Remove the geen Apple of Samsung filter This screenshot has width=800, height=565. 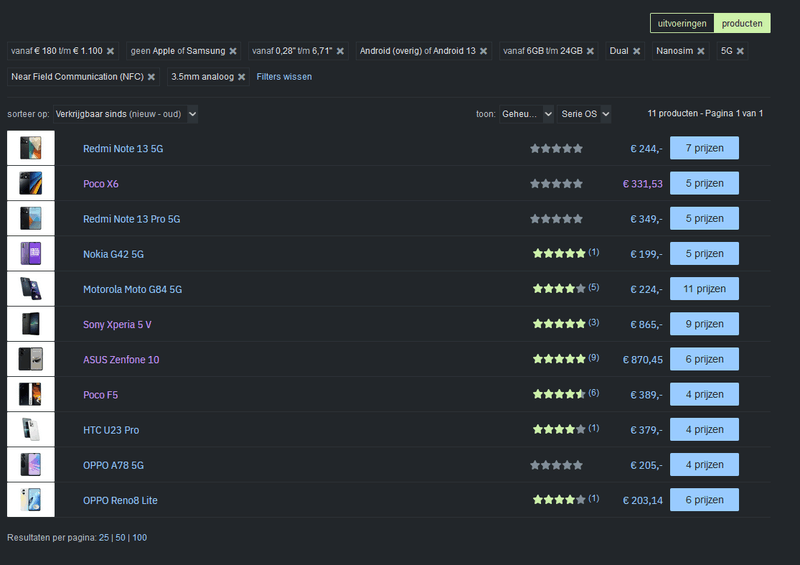tap(233, 51)
